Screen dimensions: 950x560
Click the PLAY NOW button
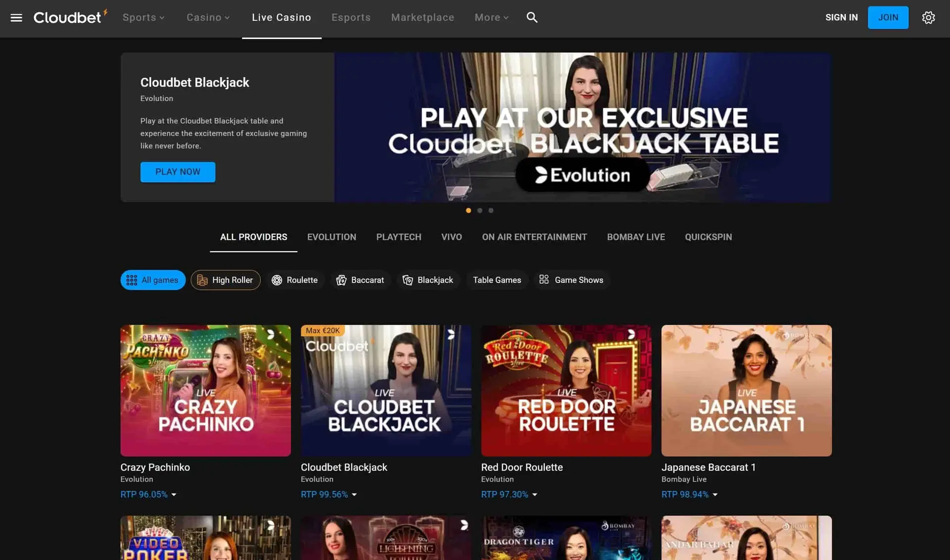pyautogui.click(x=177, y=172)
